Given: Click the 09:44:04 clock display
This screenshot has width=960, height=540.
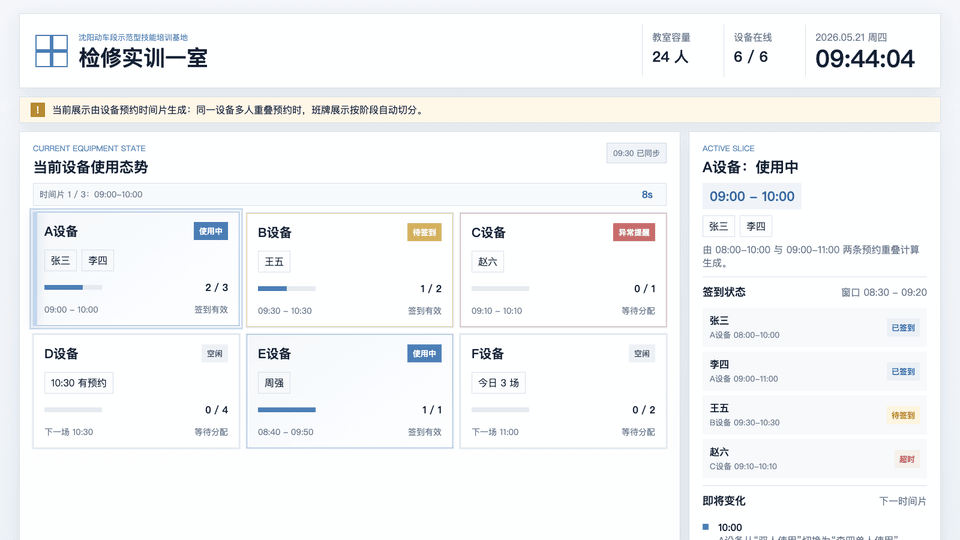Looking at the screenshot, I should [x=864, y=59].
